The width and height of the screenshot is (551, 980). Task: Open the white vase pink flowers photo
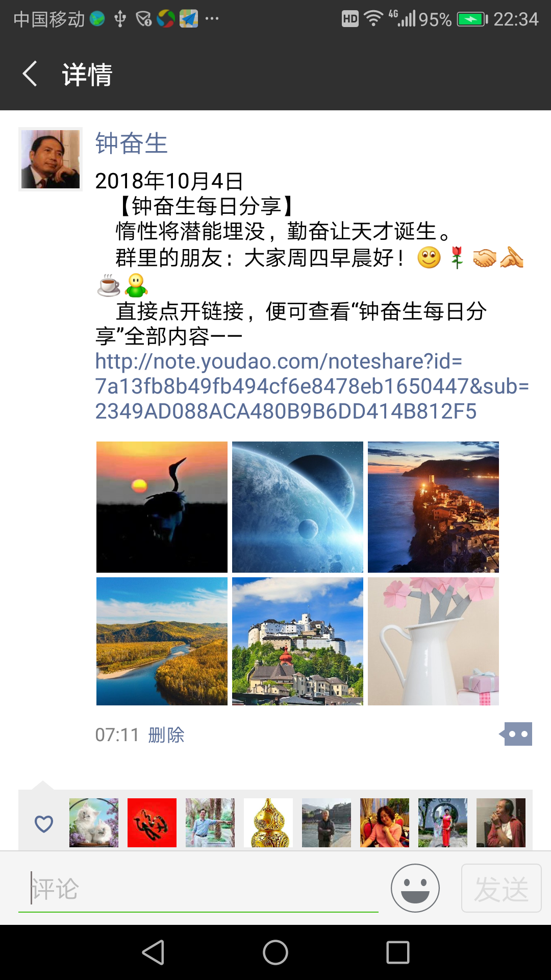pos(433,641)
